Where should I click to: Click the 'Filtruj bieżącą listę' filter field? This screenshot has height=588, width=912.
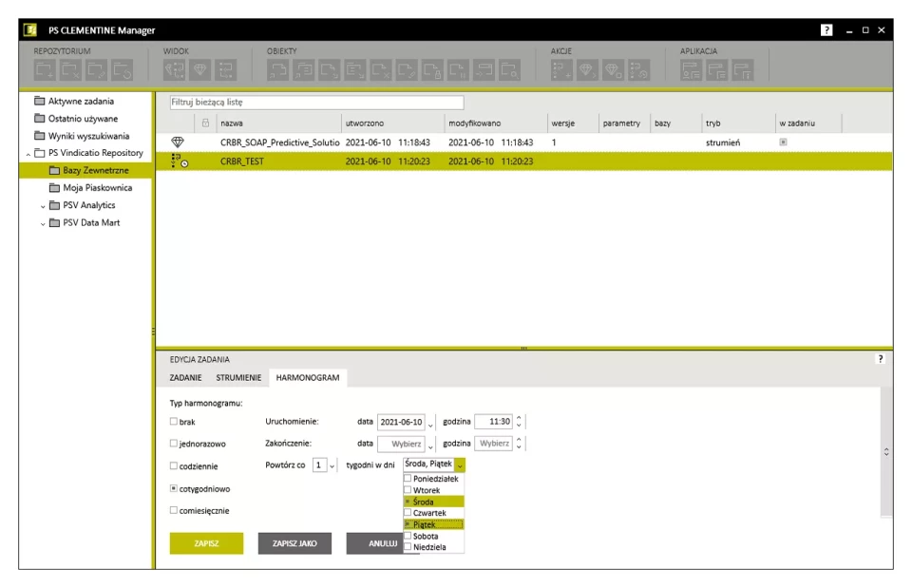tap(315, 102)
